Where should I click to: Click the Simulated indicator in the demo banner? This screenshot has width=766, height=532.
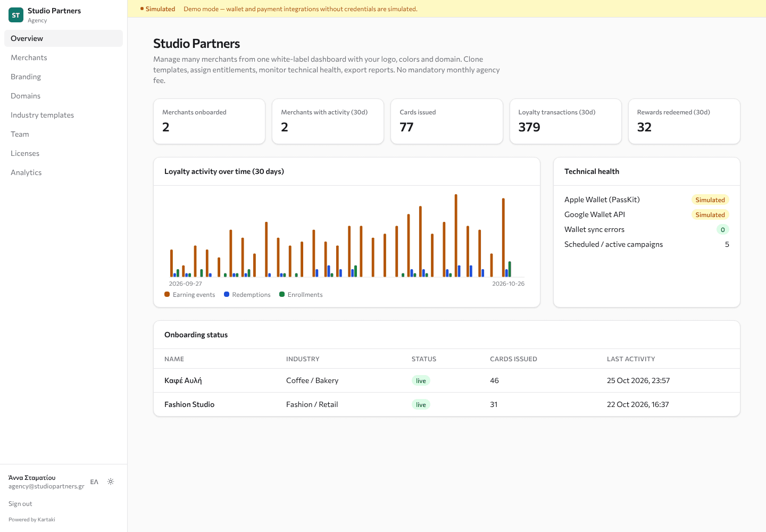point(157,9)
